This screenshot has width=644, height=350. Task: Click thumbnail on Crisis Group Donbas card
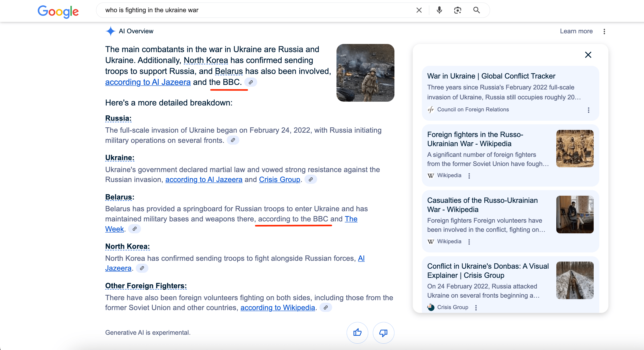pyautogui.click(x=575, y=280)
